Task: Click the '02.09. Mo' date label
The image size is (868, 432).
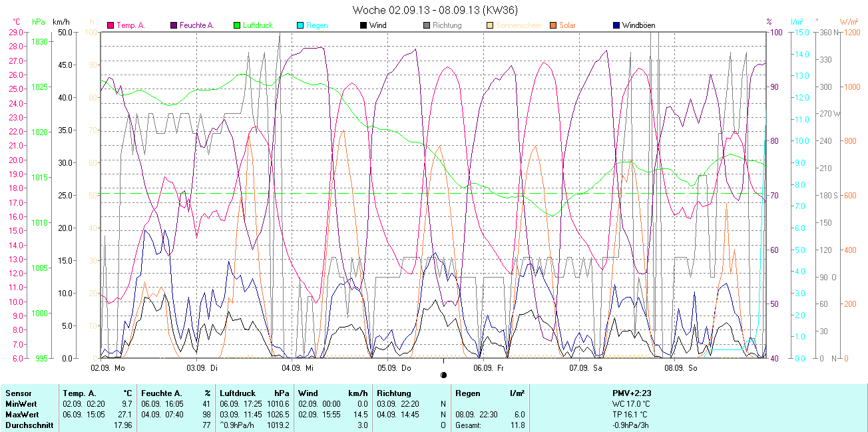Action: coord(108,367)
